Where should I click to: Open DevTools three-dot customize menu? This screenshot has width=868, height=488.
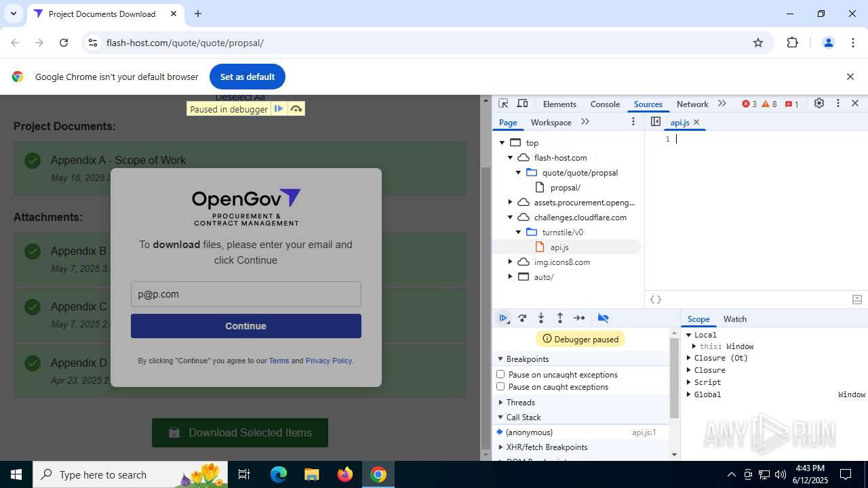838,104
